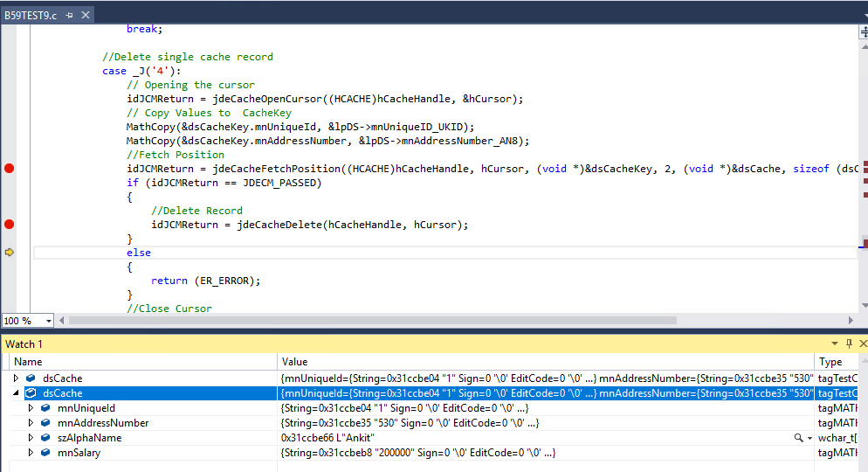Click the vertical scrollbar down arrow
The width and height of the screenshot is (868, 472).
point(865,305)
